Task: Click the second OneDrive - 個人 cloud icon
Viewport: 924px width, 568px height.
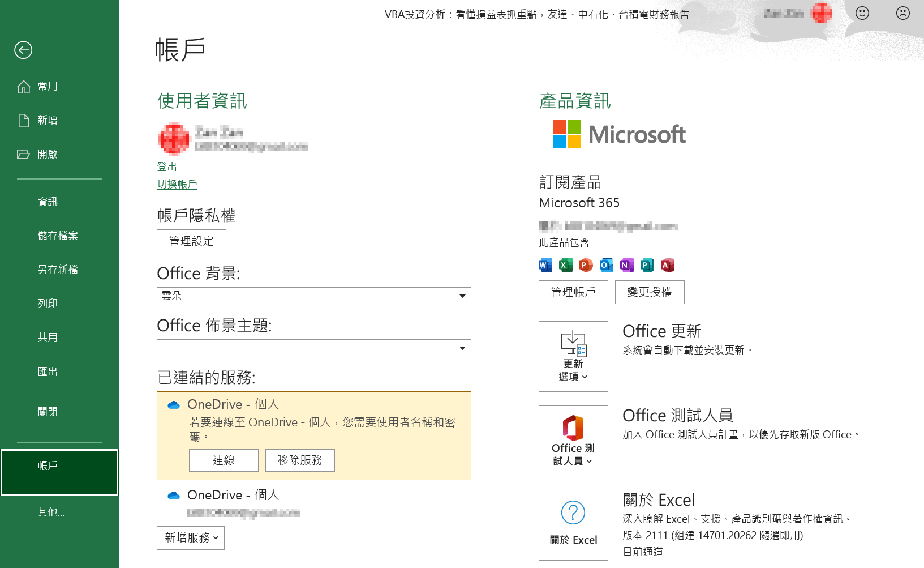Action: click(x=174, y=496)
